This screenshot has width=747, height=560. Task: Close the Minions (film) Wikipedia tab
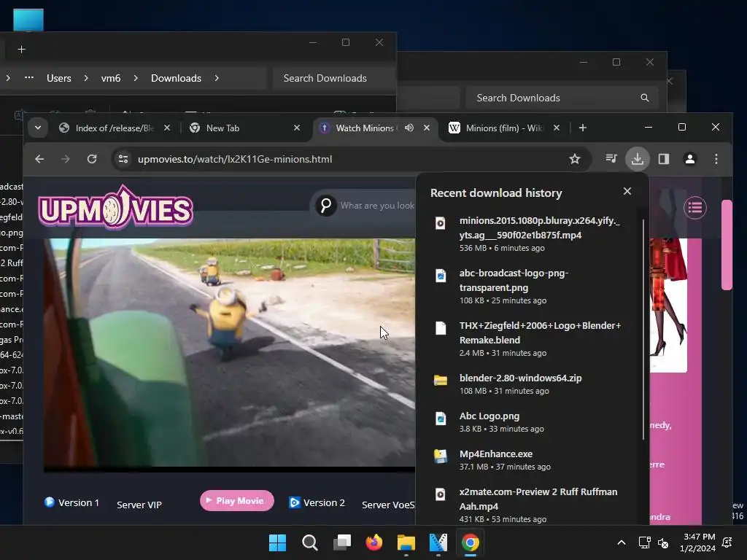point(556,128)
